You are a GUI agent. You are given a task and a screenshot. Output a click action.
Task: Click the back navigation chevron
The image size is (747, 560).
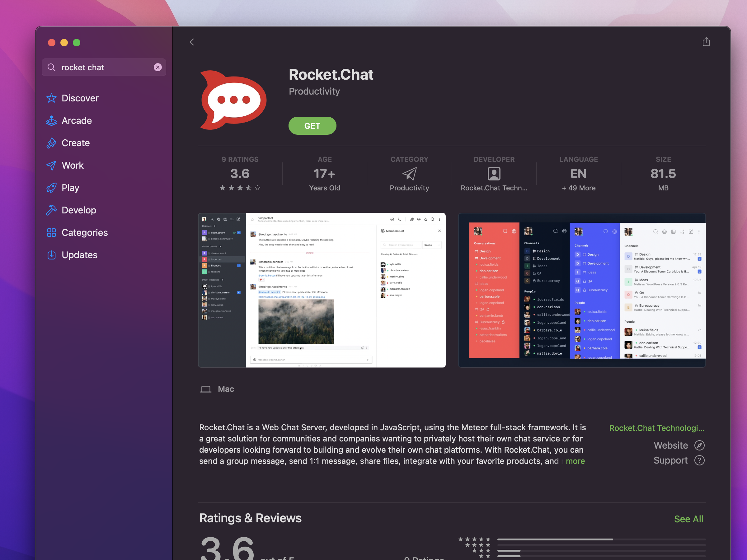click(192, 41)
